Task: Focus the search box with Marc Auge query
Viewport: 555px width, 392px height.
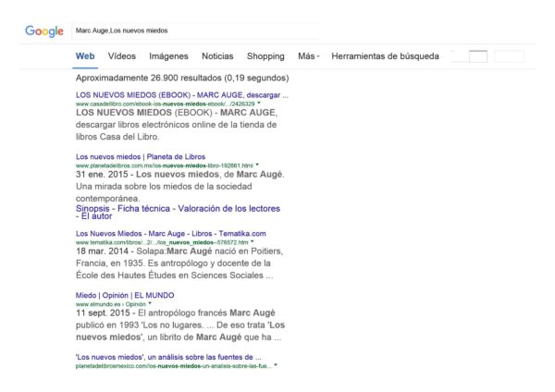Action: (195, 31)
